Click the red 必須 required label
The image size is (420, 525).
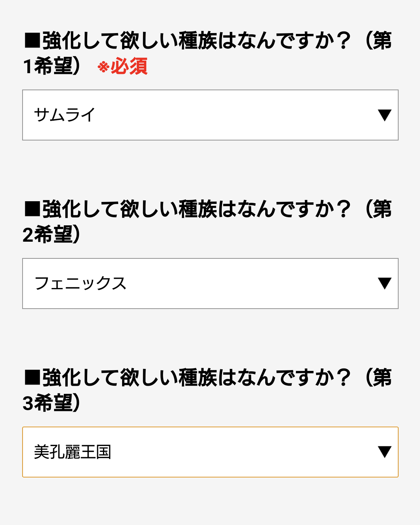(129, 66)
